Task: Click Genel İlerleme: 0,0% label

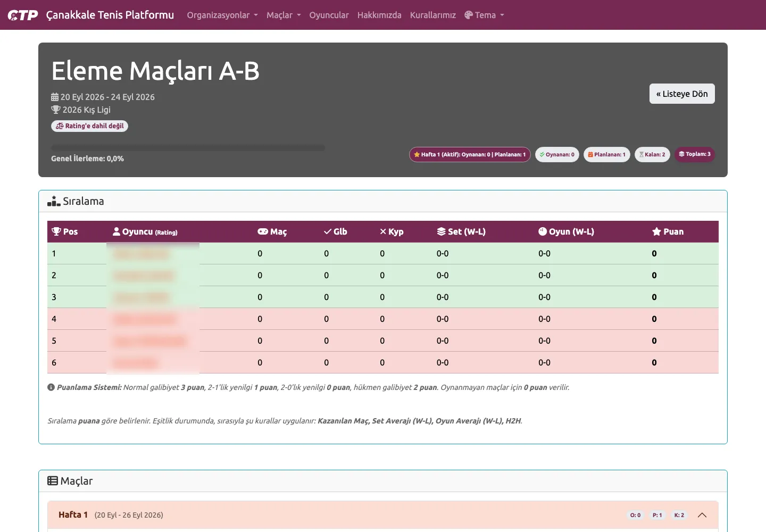Action: point(87,159)
